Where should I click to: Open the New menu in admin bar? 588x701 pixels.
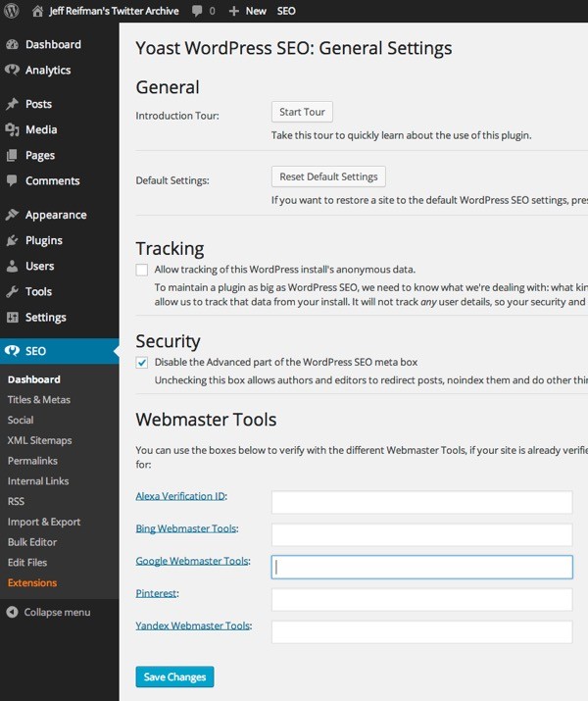point(256,11)
